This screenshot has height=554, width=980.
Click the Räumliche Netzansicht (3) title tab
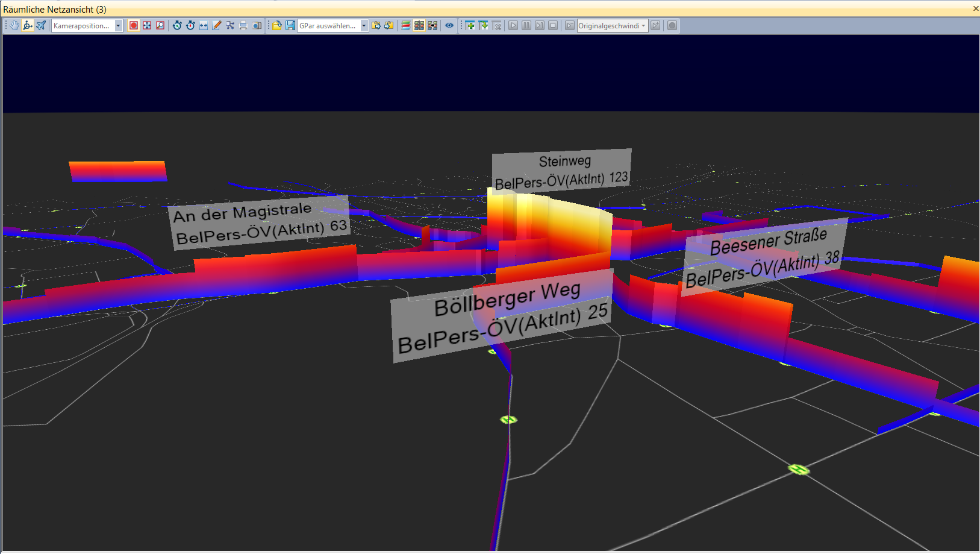[x=55, y=9]
